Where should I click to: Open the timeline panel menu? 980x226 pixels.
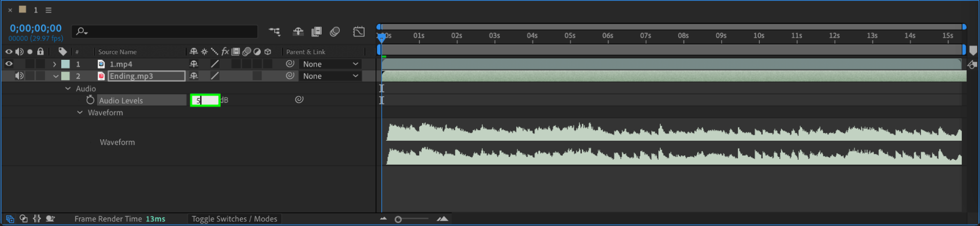pyautogui.click(x=49, y=10)
